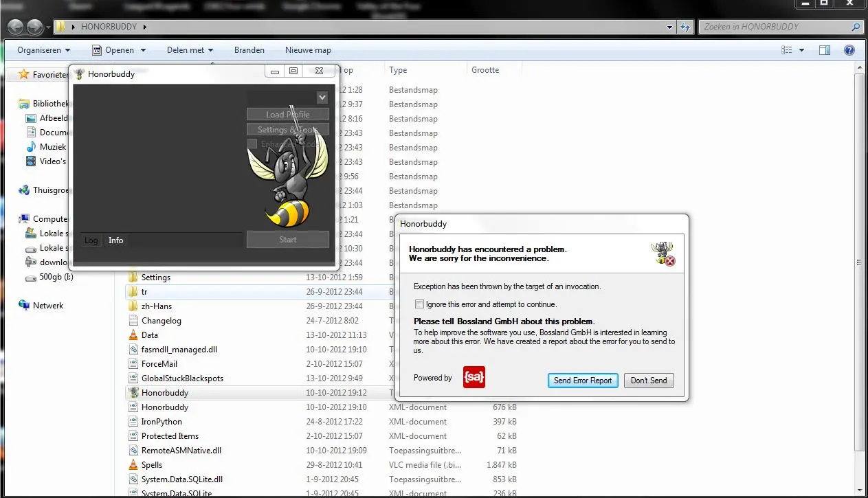Click the Data VLC cone icon
The image size is (868, 498).
tap(133, 335)
